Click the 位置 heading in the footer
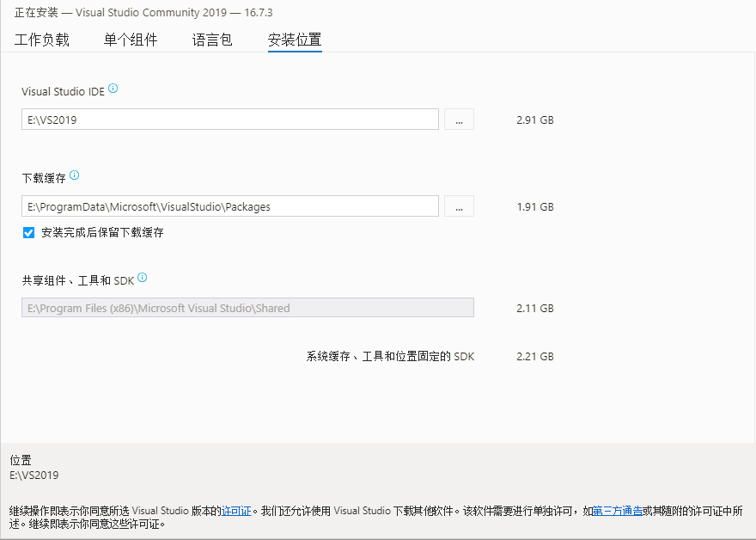Screen dimensions: 756x540 coord(21,460)
